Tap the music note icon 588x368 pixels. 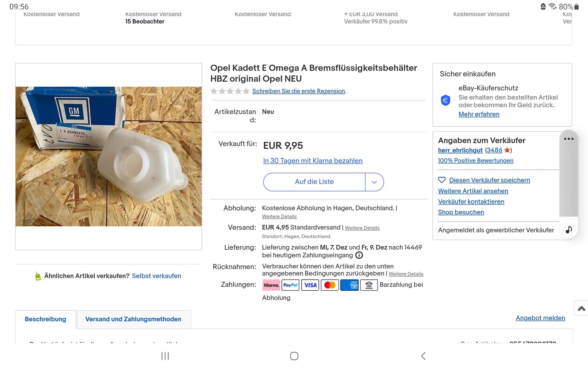pos(568,230)
